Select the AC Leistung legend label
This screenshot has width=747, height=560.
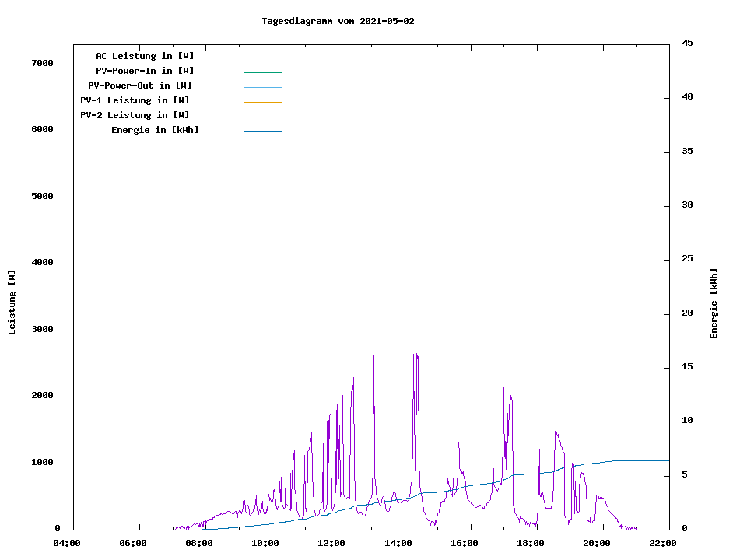point(145,56)
